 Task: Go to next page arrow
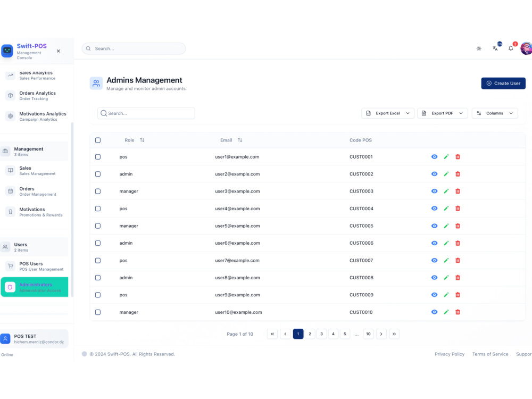pyautogui.click(x=381, y=334)
